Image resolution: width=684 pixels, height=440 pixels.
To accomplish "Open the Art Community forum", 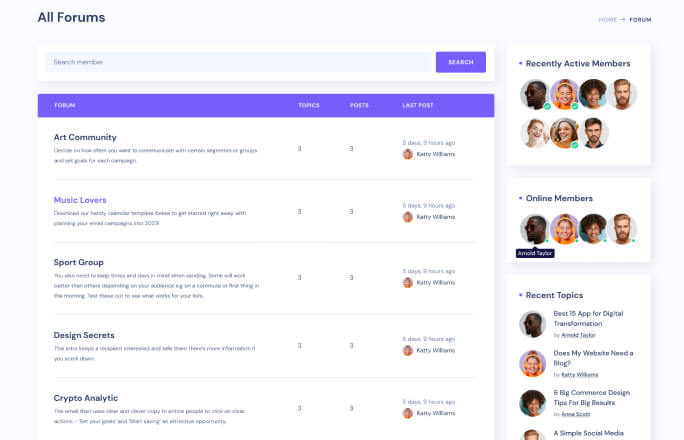I will [85, 137].
